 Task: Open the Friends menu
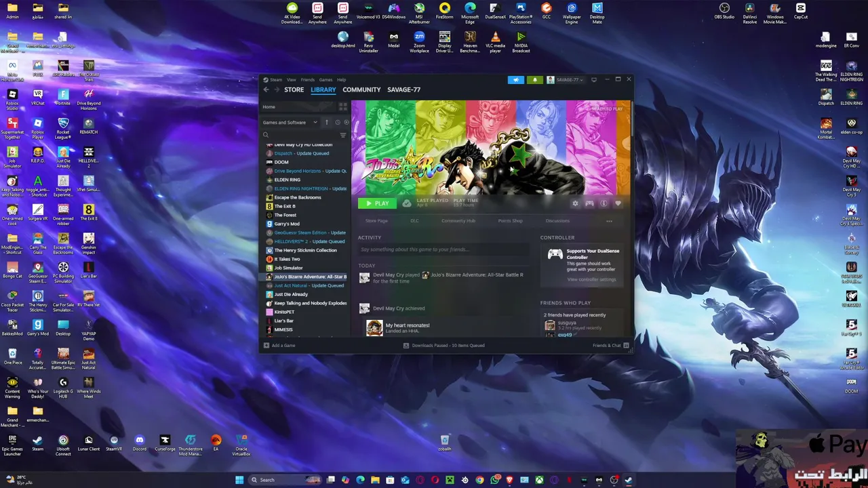307,80
